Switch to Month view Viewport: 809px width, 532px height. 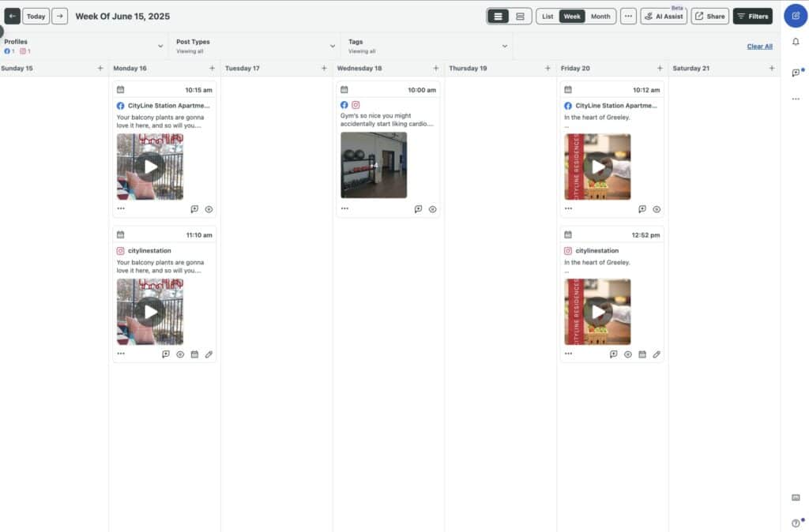[x=600, y=17]
